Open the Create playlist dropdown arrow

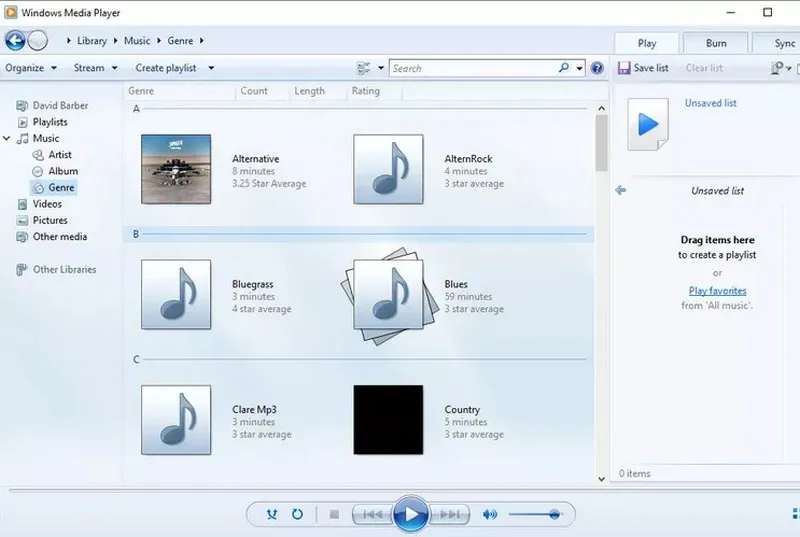point(211,68)
